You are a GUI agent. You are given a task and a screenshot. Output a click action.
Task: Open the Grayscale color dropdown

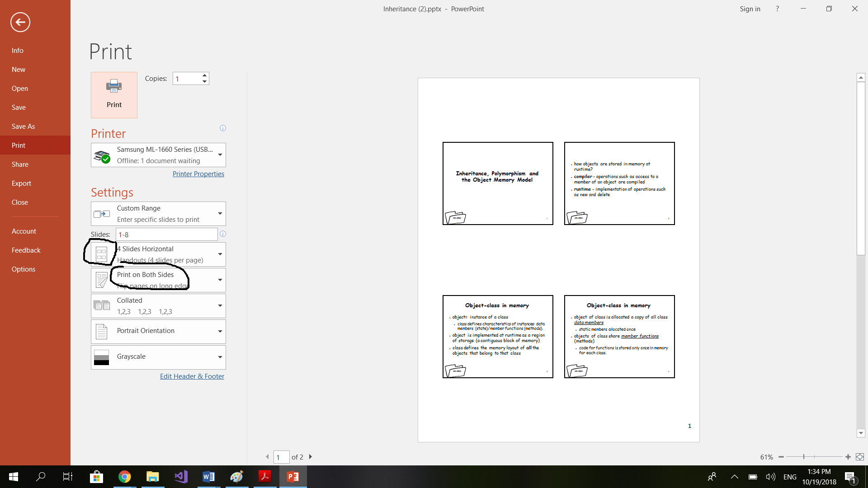[x=158, y=357]
